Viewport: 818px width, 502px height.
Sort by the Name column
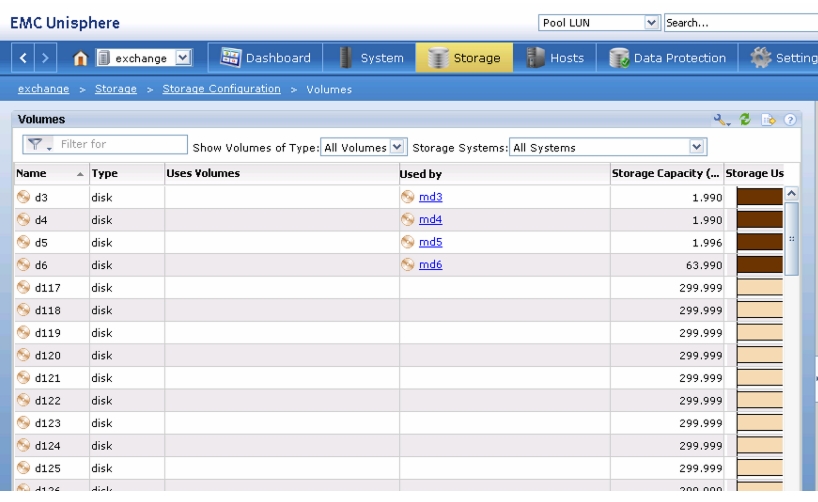pos(51,173)
